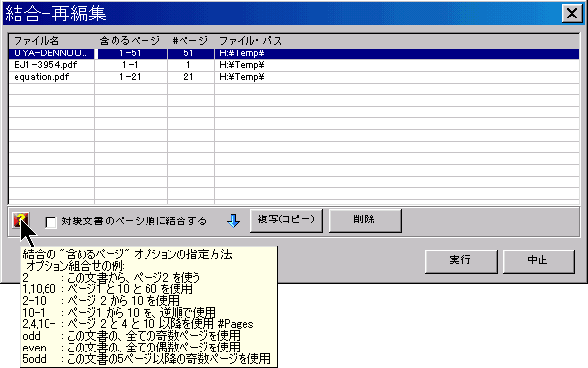Click page count cell of EJ1-3954.pdf

tap(191, 65)
